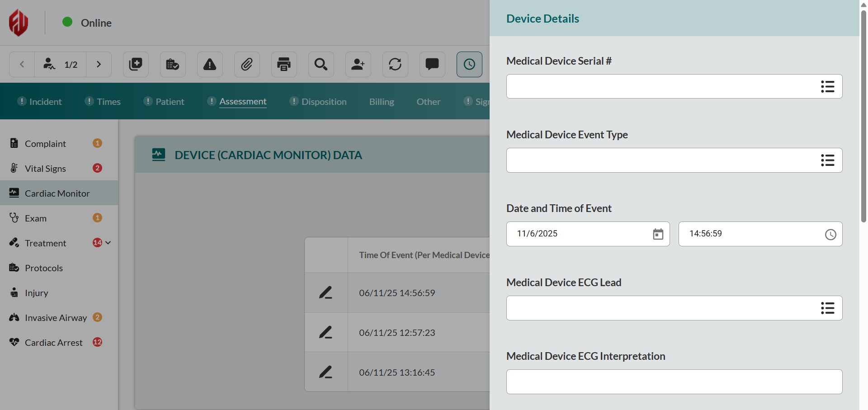Open Medical Device Event Type list
The width and height of the screenshot is (868, 410).
(x=827, y=160)
